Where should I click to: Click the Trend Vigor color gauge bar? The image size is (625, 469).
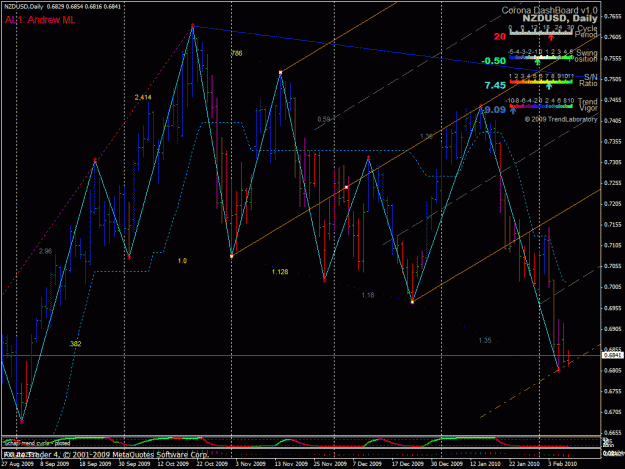point(541,106)
